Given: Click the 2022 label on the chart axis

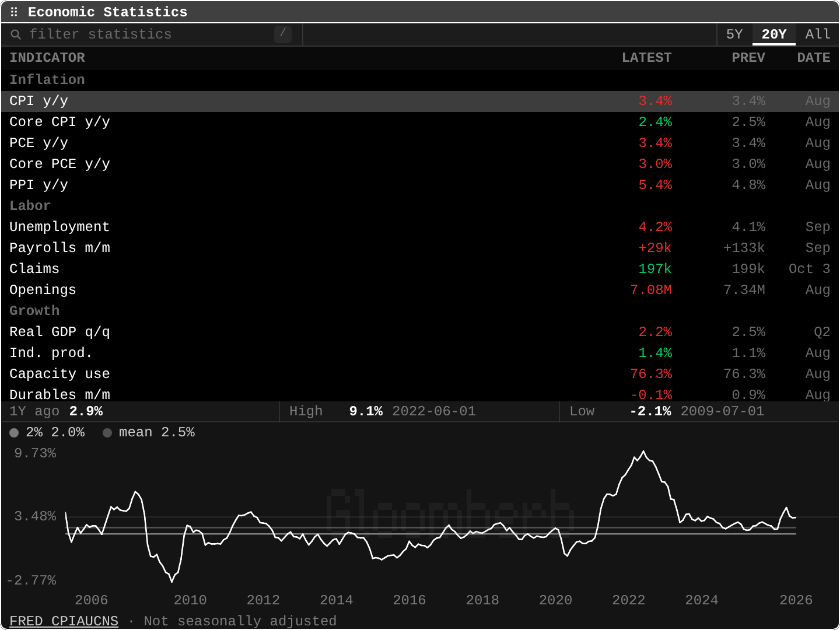Looking at the screenshot, I should tap(628, 600).
